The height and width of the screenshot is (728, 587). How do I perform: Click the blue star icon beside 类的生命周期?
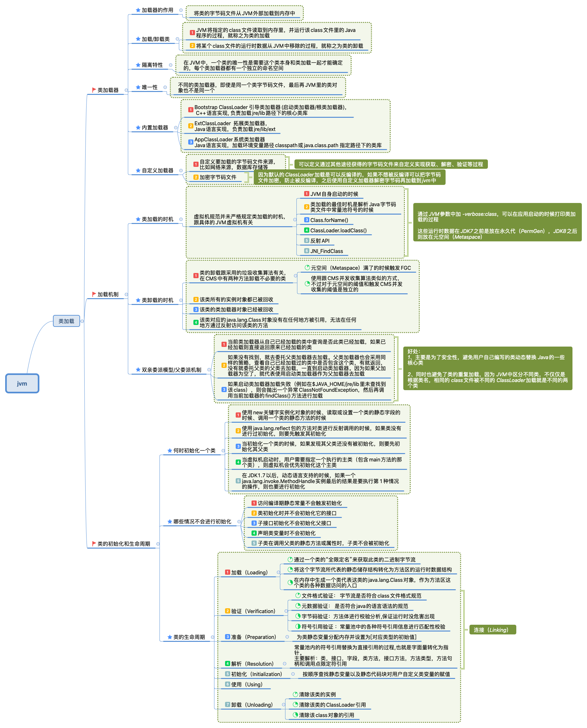170,637
